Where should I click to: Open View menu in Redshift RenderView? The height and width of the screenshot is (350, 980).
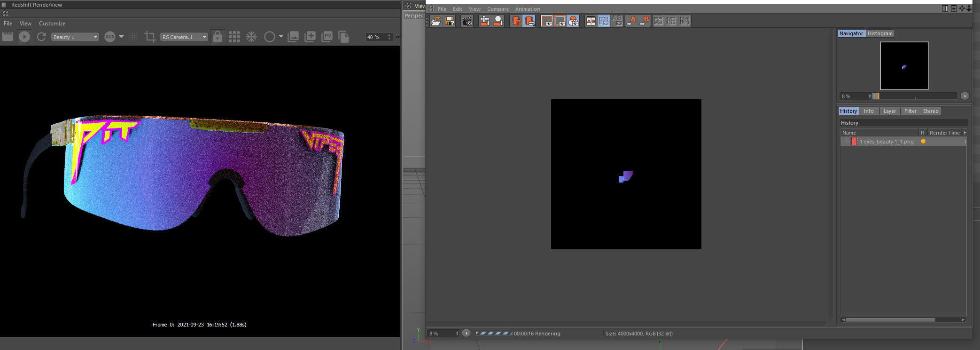tap(25, 24)
